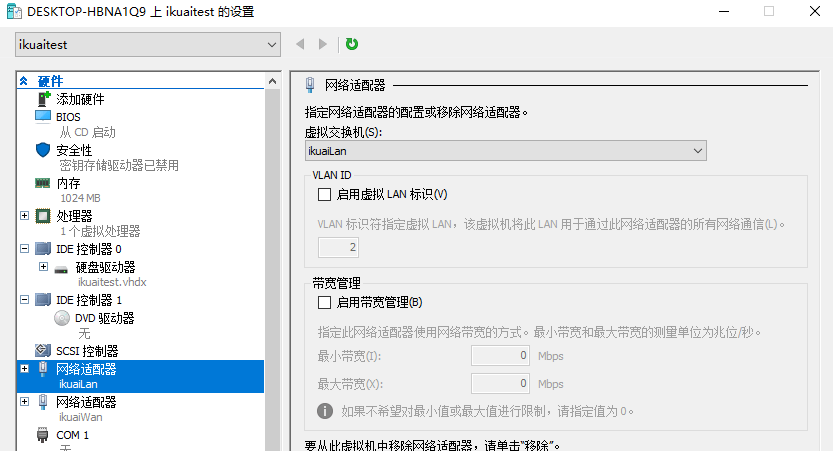Click the VLAN ID number field
The width and height of the screenshot is (833, 451).
338,248
